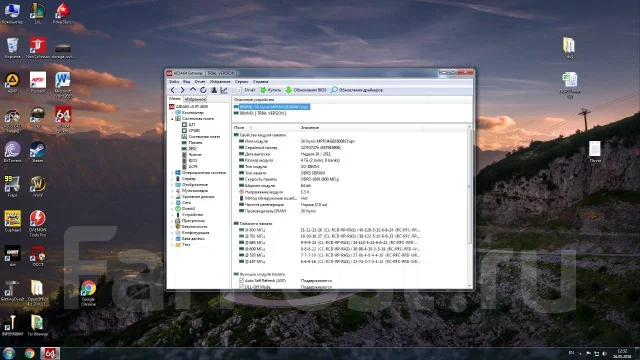Select the Конфигурация tree item
640x360 pixels.
(192, 233)
